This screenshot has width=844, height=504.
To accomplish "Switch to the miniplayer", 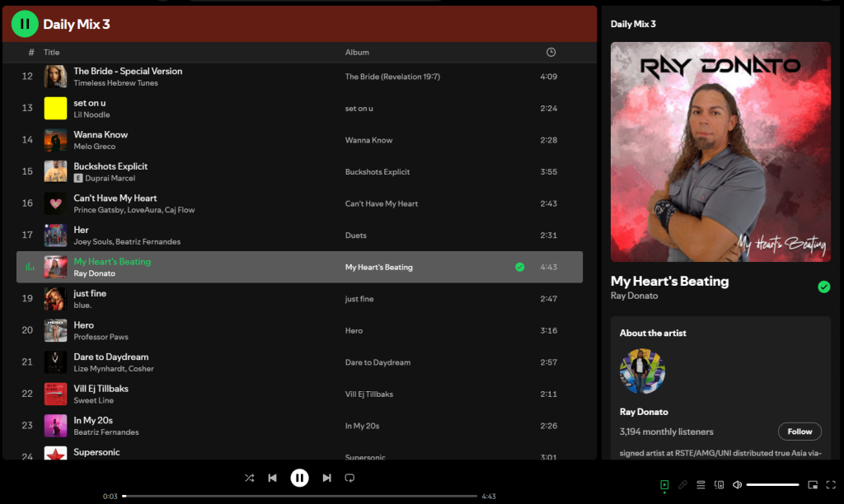I will pyautogui.click(x=811, y=485).
